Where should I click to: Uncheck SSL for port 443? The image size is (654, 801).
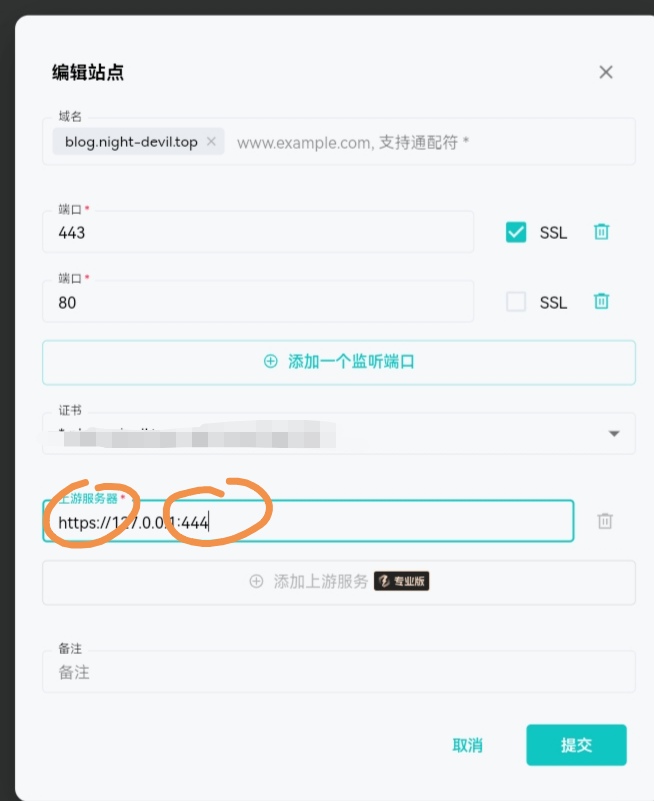[516, 232]
